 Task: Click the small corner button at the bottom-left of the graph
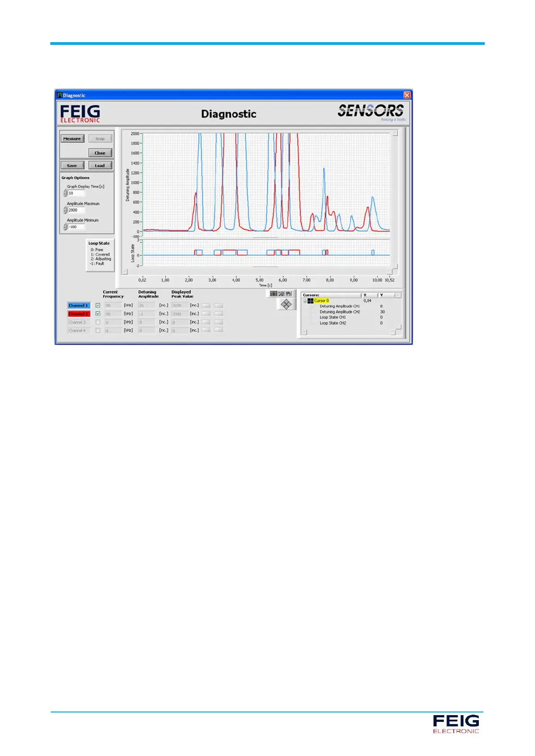[x=125, y=272]
